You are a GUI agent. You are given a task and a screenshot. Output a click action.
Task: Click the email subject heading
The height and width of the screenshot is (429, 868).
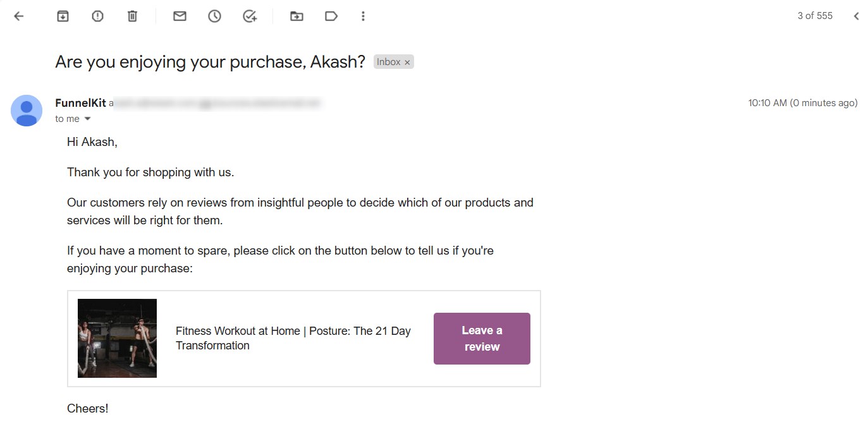pyautogui.click(x=210, y=62)
